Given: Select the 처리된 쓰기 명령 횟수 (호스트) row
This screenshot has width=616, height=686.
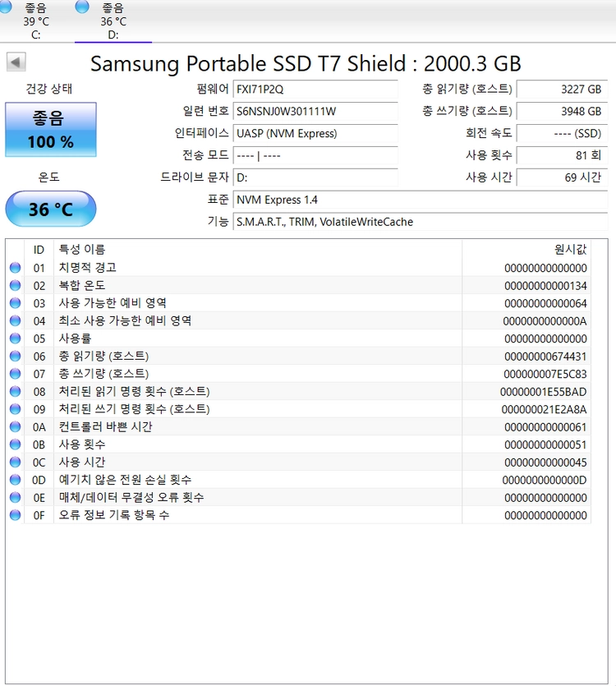Looking at the screenshot, I should 298,409.
